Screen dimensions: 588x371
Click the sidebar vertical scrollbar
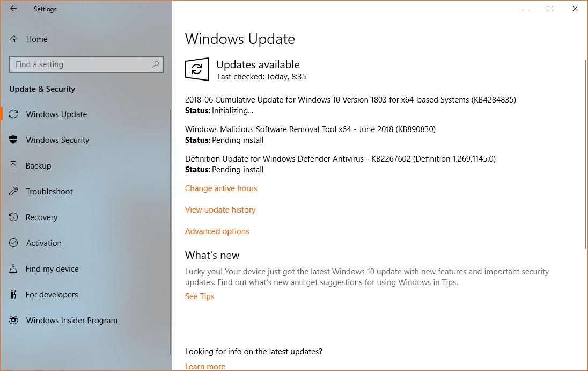tap(171, 232)
